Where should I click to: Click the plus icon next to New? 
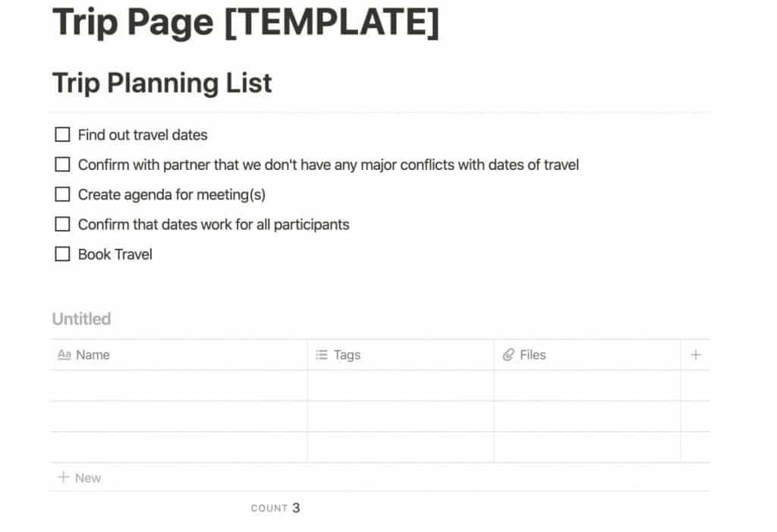(64, 477)
